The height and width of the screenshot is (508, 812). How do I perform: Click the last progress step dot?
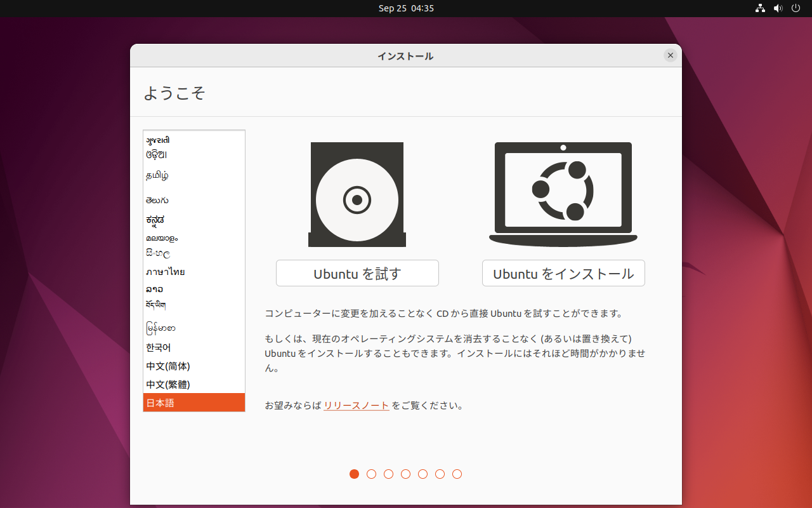pos(457,474)
